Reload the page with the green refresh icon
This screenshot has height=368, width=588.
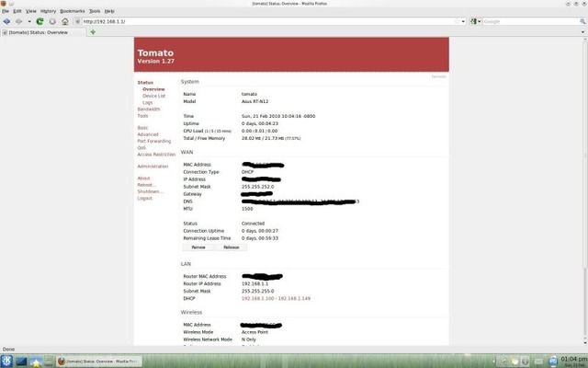click(40, 21)
